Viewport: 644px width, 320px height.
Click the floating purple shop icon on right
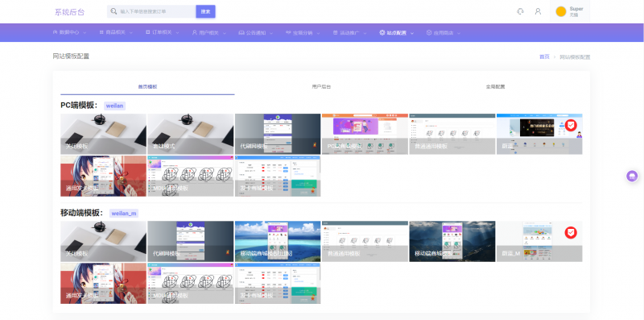(632, 176)
